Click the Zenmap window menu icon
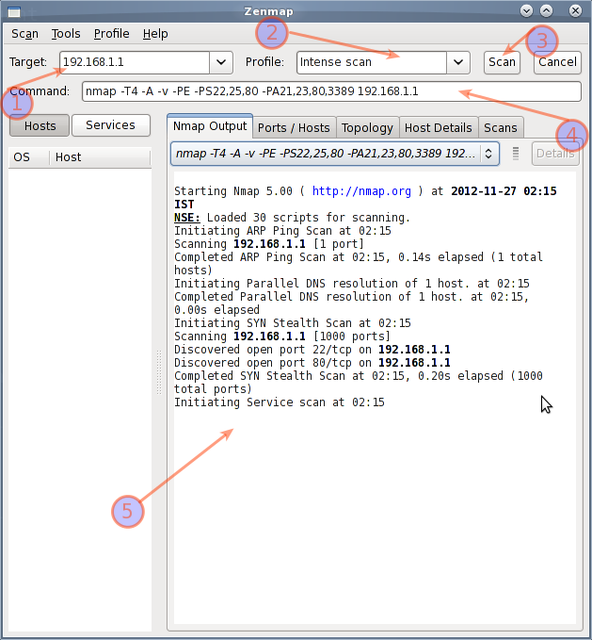This screenshot has height=640, width=592. tap(14, 11)
